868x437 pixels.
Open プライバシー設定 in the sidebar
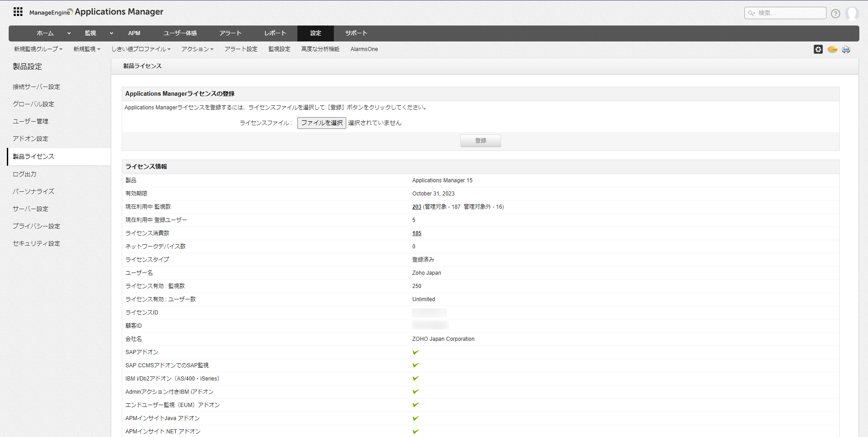tap(36, 226)
